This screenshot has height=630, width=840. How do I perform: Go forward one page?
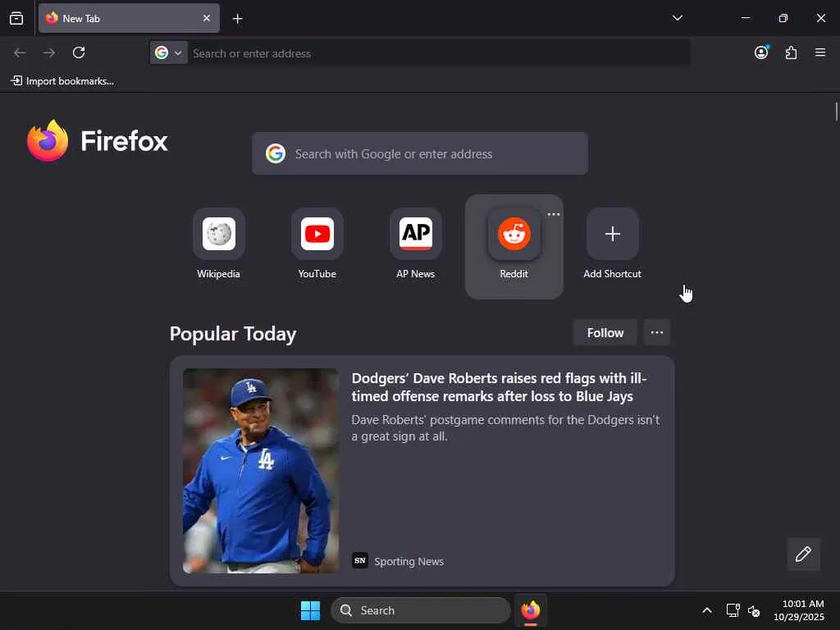tap(49, 52)
